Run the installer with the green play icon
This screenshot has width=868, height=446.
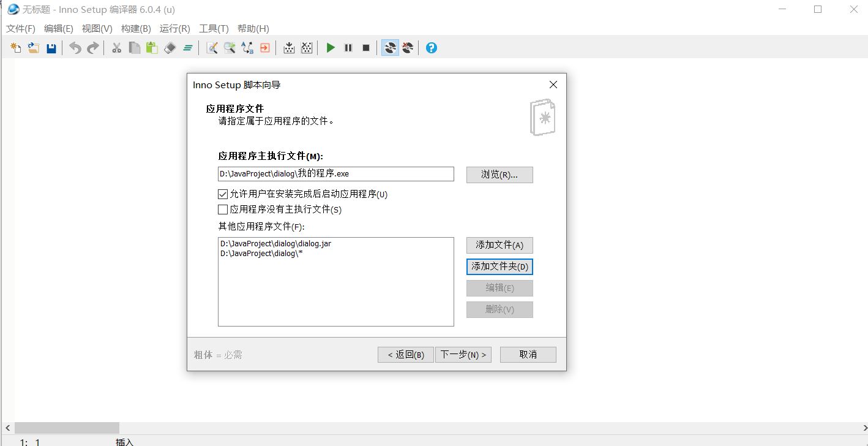click(331, 48)
